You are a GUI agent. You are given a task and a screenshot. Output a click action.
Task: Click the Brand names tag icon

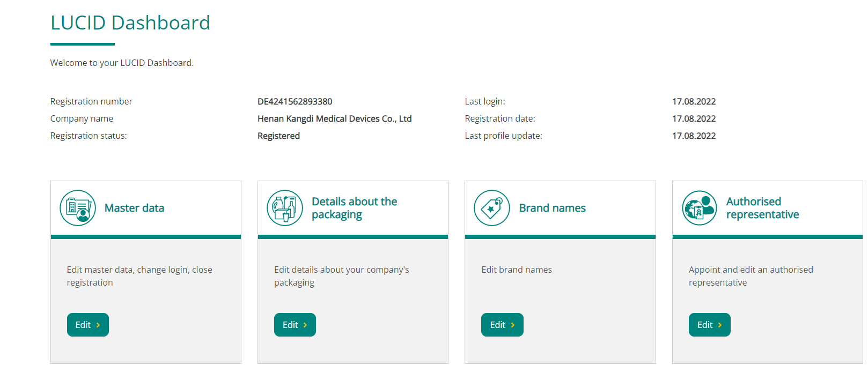(x=492, y=208)
